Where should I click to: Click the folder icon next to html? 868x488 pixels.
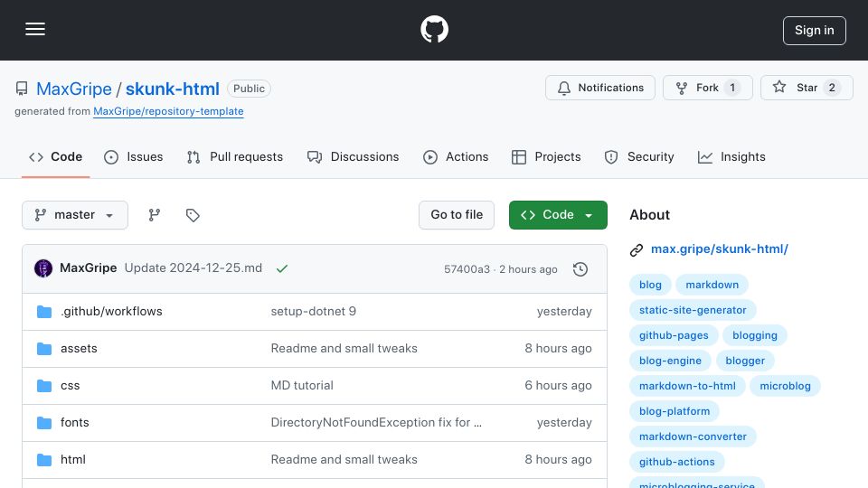44,460
